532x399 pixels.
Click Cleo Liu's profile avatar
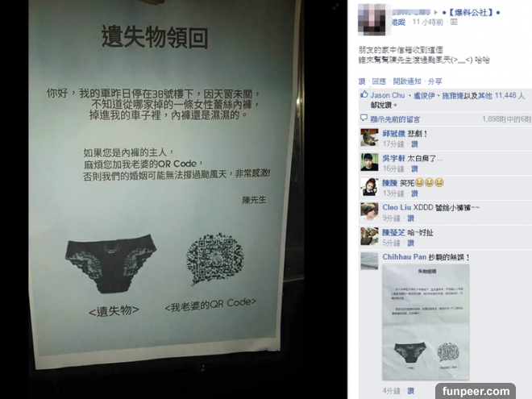click(369, 211)
